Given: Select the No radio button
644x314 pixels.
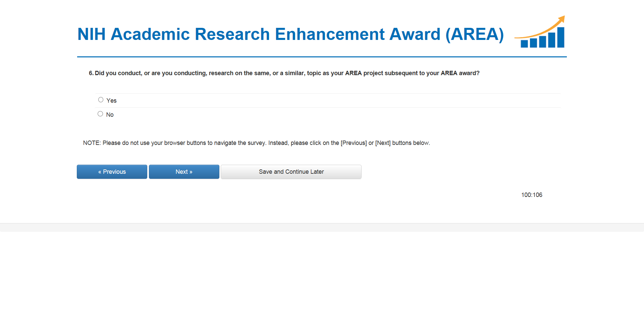Looking at the screenshot, I should pyautogui.click(x=100, y=114).
